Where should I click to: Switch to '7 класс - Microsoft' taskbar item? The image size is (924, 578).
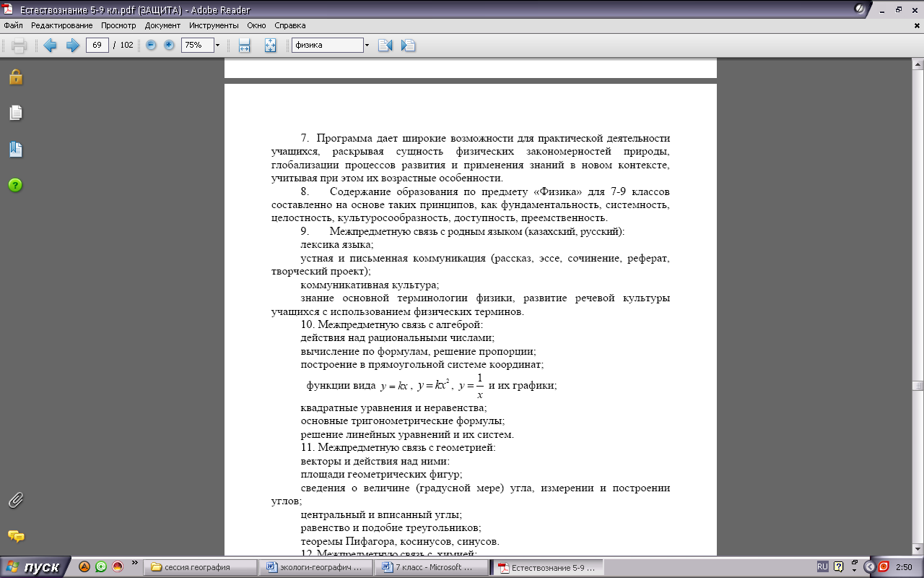(432, 567)
